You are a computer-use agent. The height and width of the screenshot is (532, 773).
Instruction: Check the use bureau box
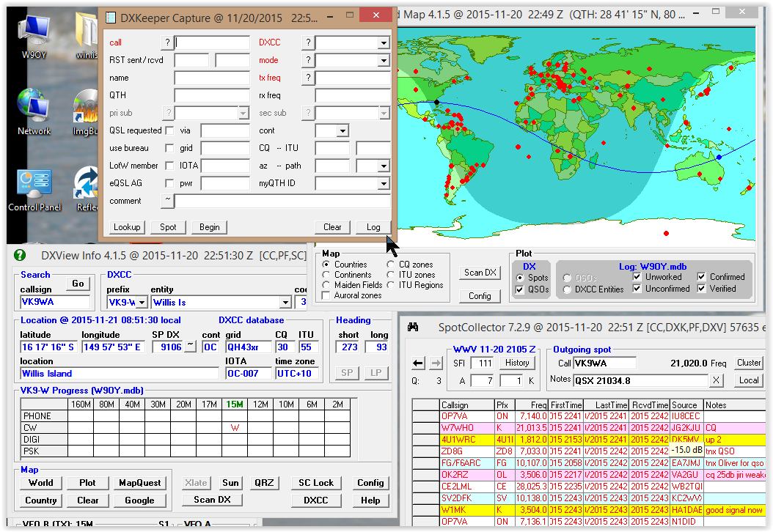point(169,148)
